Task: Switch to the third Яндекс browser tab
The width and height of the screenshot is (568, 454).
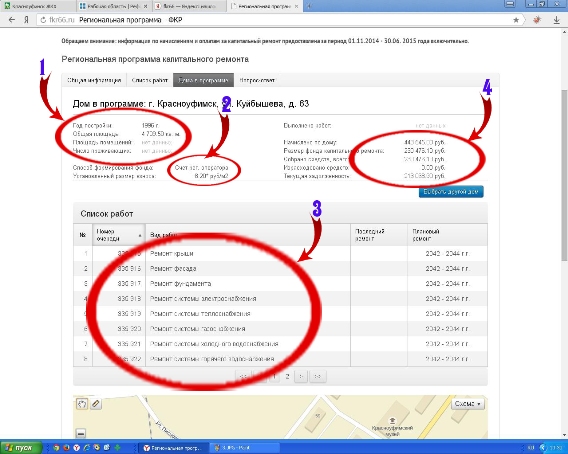Action: (189, 6)
